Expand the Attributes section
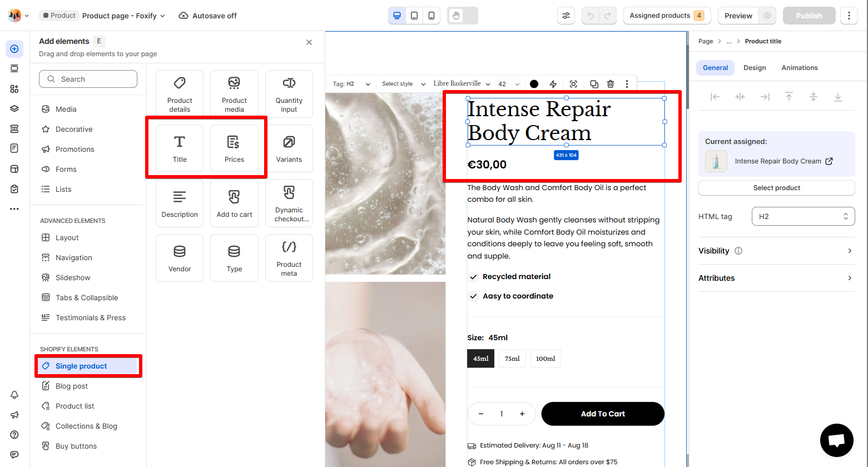 pos(777,278)
